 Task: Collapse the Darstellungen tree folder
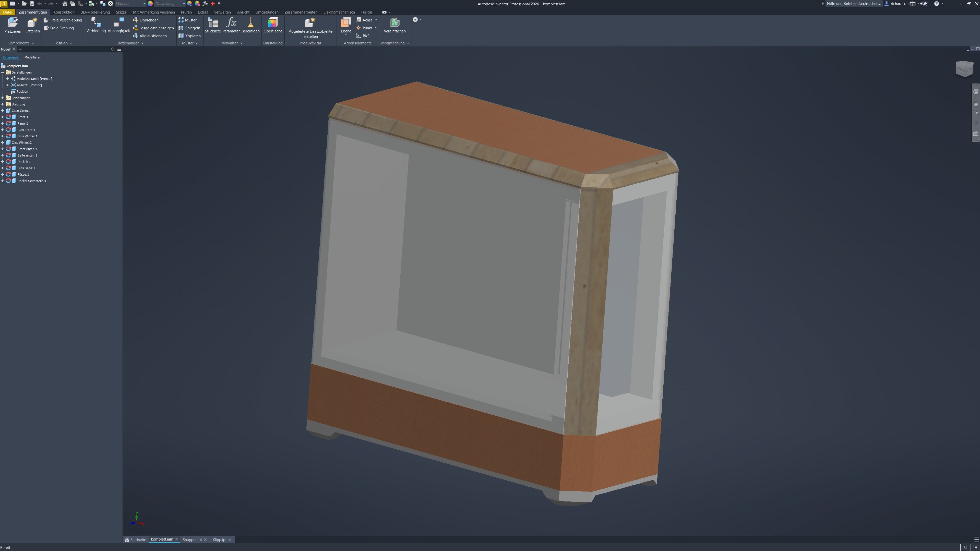coord(3,72)
